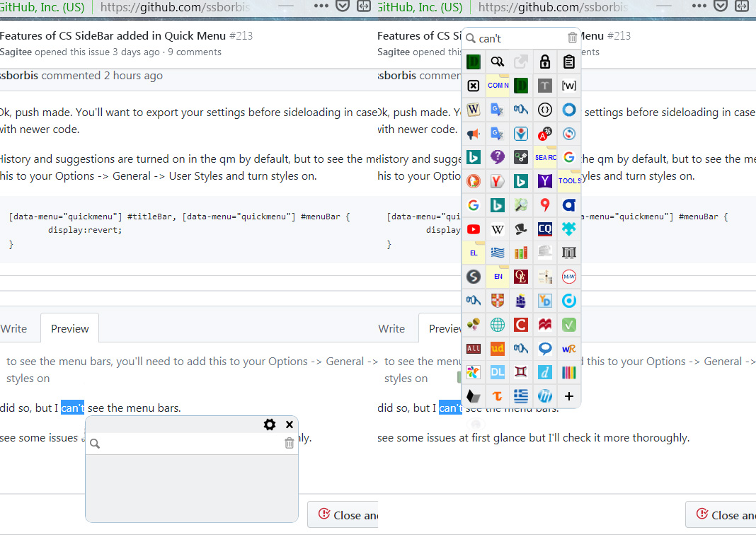Open the TOOLS folder tile
The height and width of the screenshot is (554, 756).
pos(569,181)
